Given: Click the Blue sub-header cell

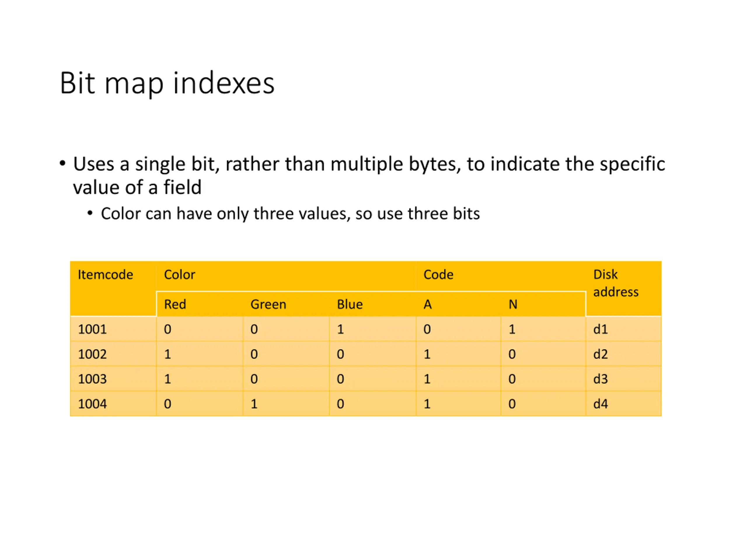Looking at the screenshot, I should pos(373,304).
